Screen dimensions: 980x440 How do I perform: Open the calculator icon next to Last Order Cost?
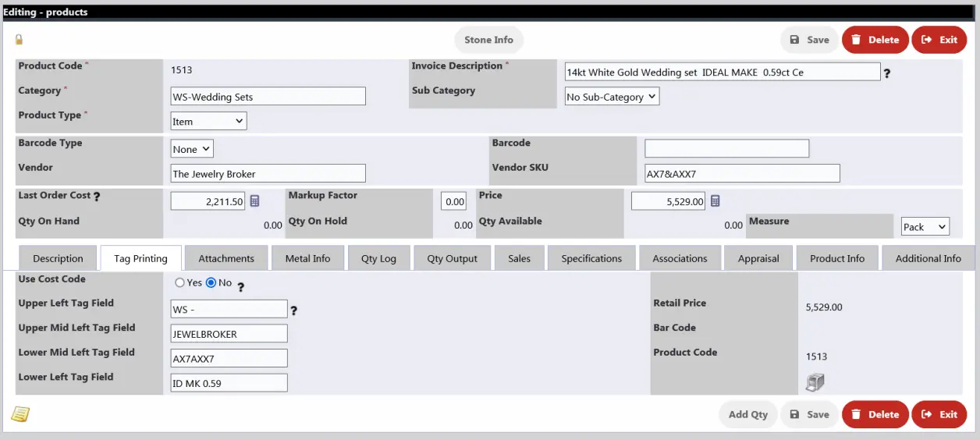254,201
